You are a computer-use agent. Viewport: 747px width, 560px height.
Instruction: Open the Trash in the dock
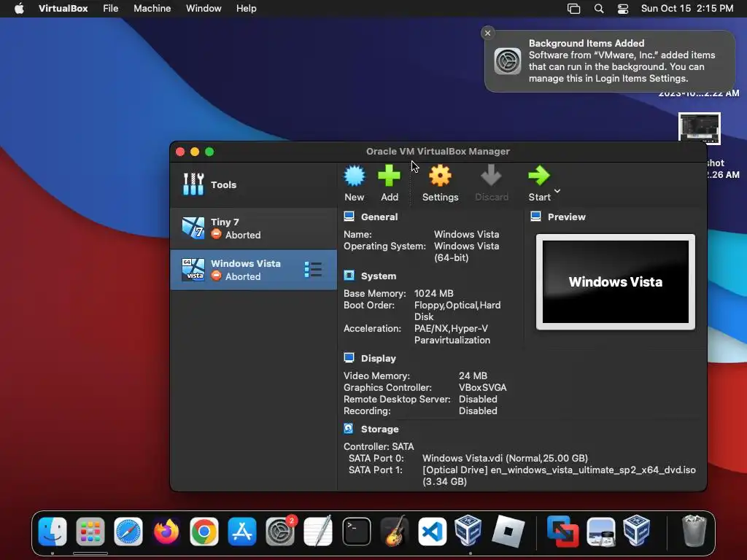[x=694, y=531]
